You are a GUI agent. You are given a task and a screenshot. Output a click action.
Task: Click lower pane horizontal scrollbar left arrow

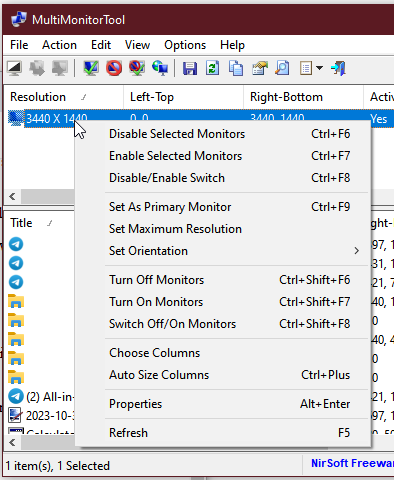pyautogui.click(x=12, y=443)
